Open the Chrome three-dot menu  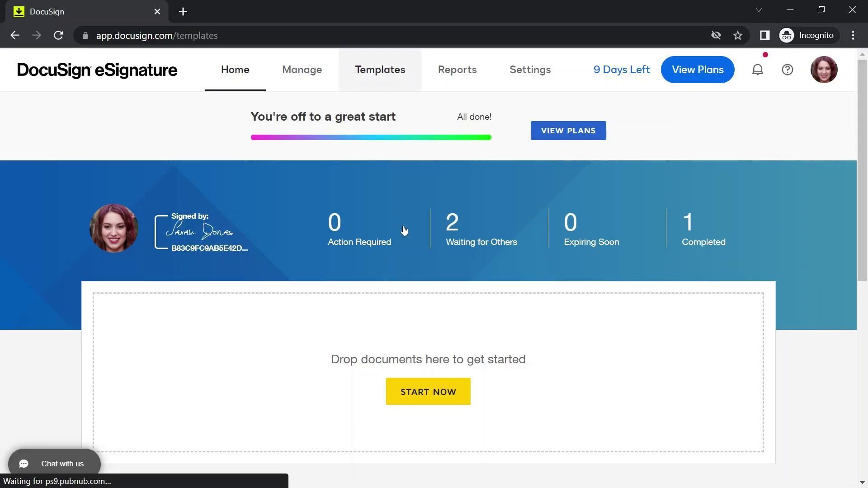point(853,35)
